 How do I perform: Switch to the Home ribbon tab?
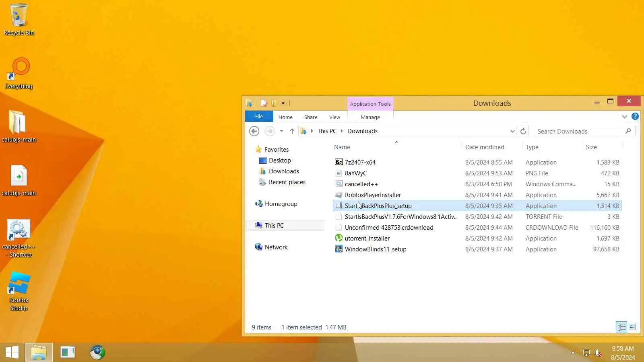[285, 117]
